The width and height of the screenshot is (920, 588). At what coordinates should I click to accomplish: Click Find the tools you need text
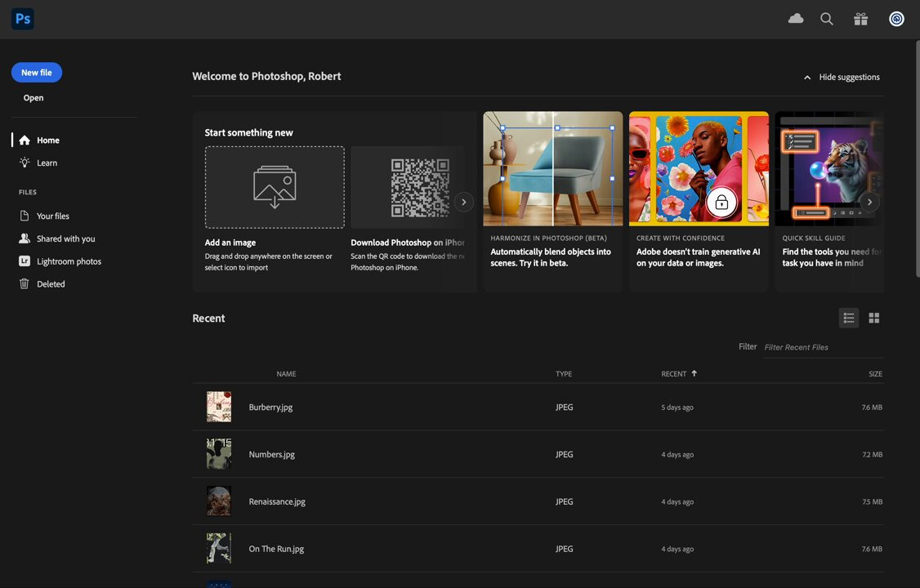pos(832,257)
